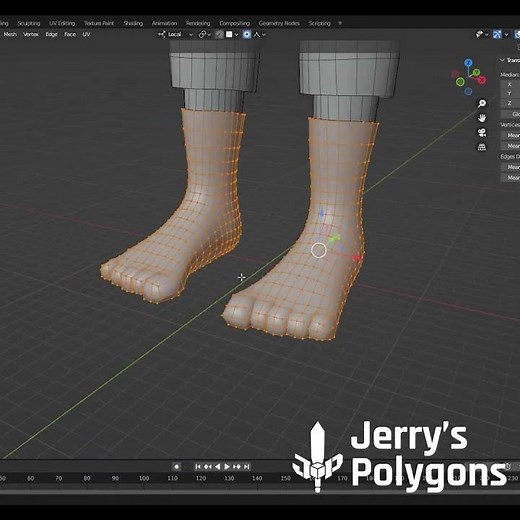Image resolution: width=520 pixels, height=520 pixels.
Task: Toggle the camera view icon
Action: coord(482,133)
